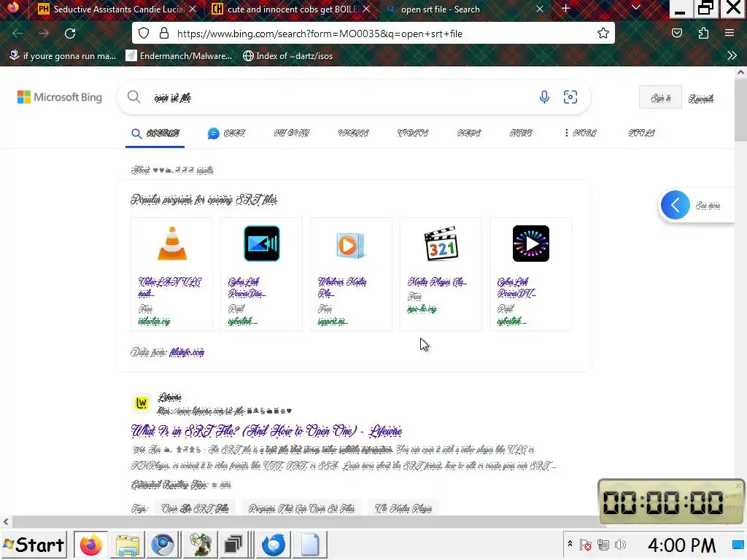Click the VLC traffic cone icon
747x560 pixels.
pyautogui.click(x=172, y=244)
